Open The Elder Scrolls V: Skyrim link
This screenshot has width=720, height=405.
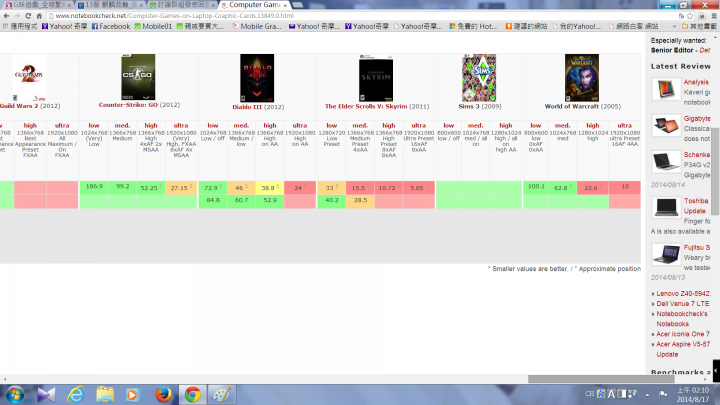366,106
